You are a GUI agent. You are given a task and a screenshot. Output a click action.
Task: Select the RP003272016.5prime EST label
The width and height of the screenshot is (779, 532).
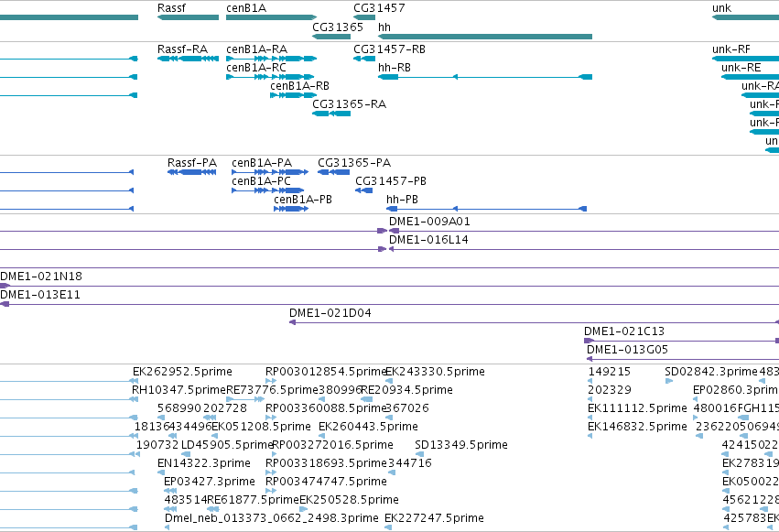point(333,445)
